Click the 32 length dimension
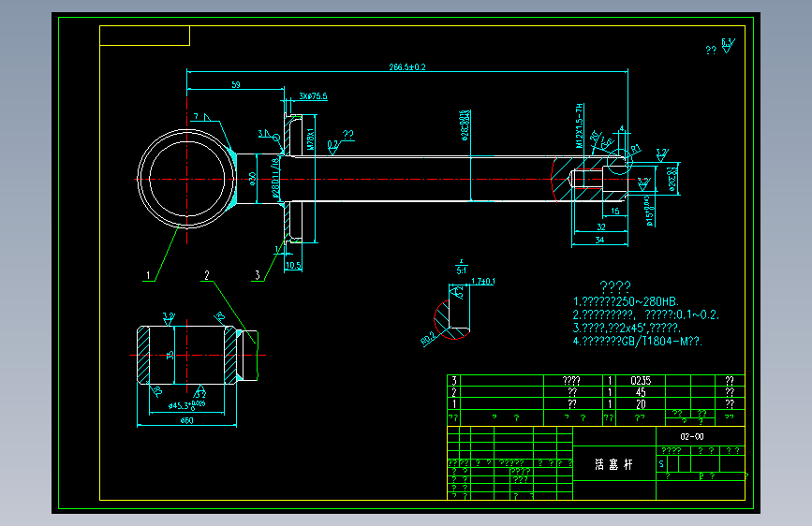 (x=600, y=226)
